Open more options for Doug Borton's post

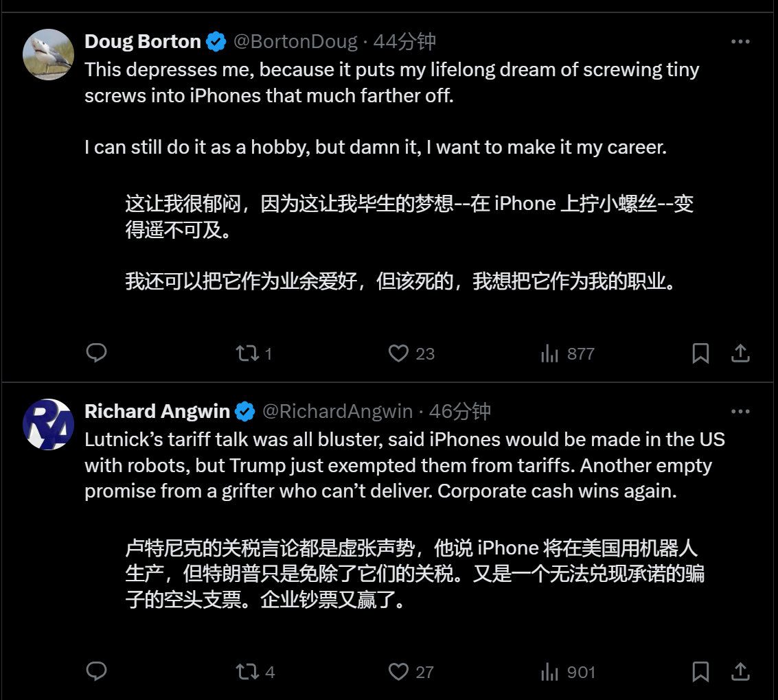pyautogui.click(x=740, y=42)
